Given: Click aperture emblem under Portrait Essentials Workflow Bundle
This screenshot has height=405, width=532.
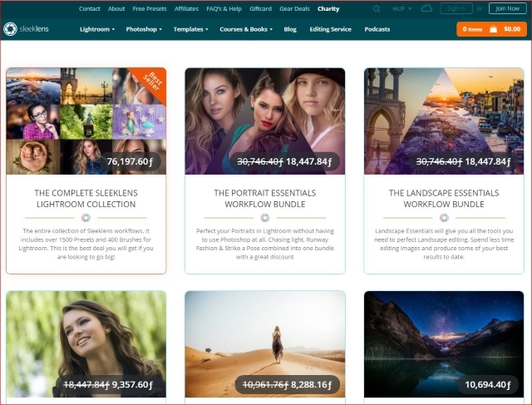Looking at the screenshot, I should click(x=265, y=218).
